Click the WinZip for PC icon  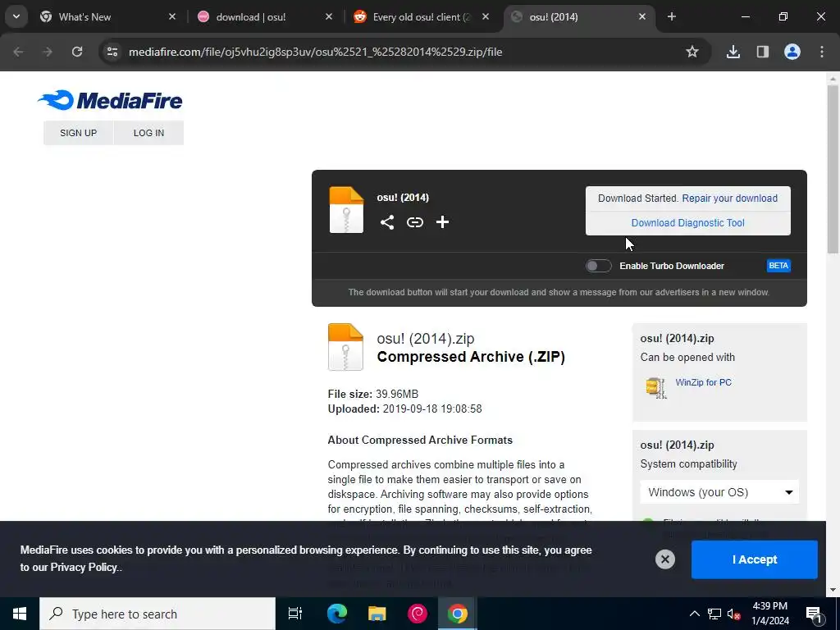[656, 387]
